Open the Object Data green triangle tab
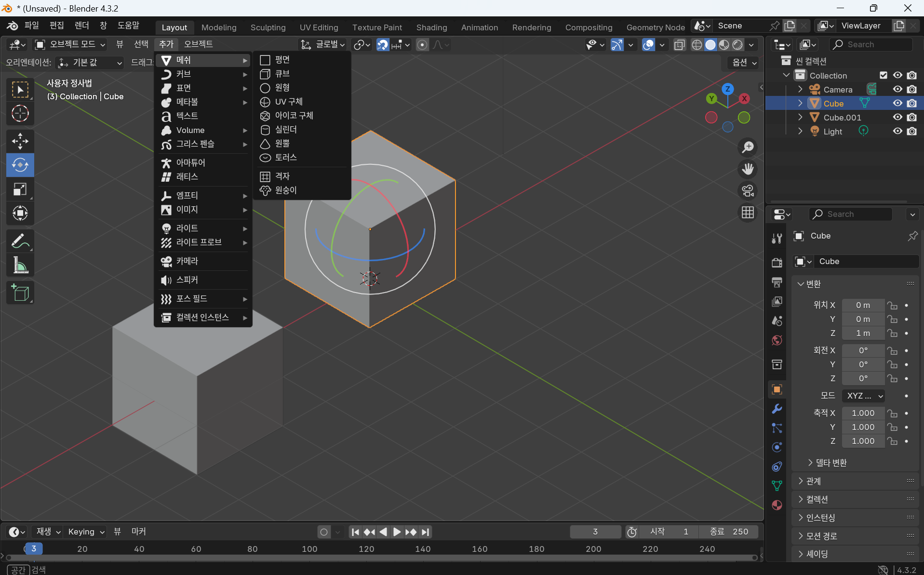 [x=777, y=486]
